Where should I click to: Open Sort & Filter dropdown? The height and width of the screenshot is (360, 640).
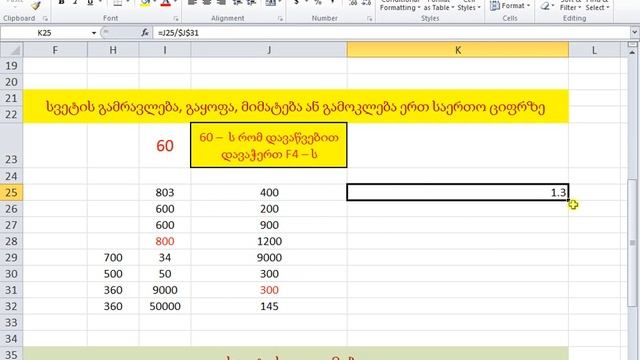click(570, 5)
